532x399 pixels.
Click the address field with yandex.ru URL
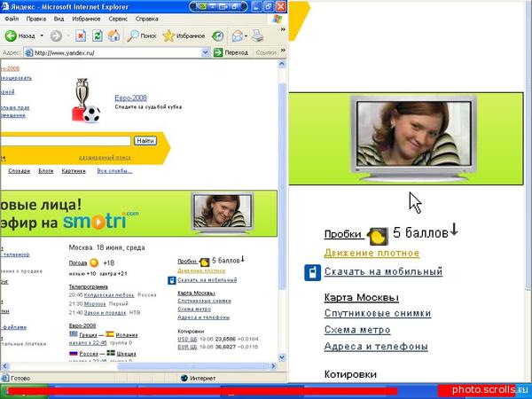click(117, 52)
